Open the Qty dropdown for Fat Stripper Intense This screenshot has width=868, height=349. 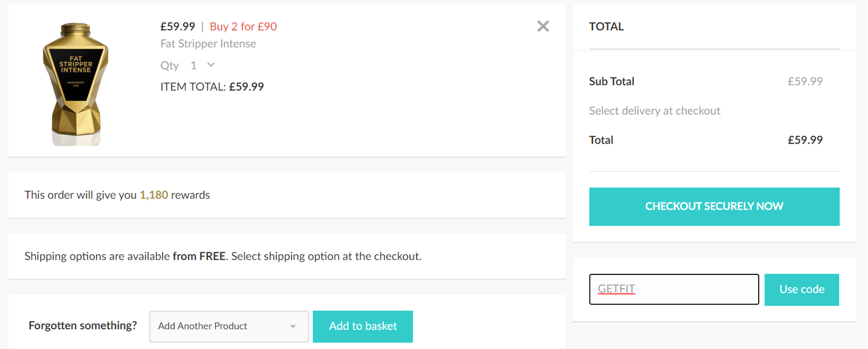200,65
